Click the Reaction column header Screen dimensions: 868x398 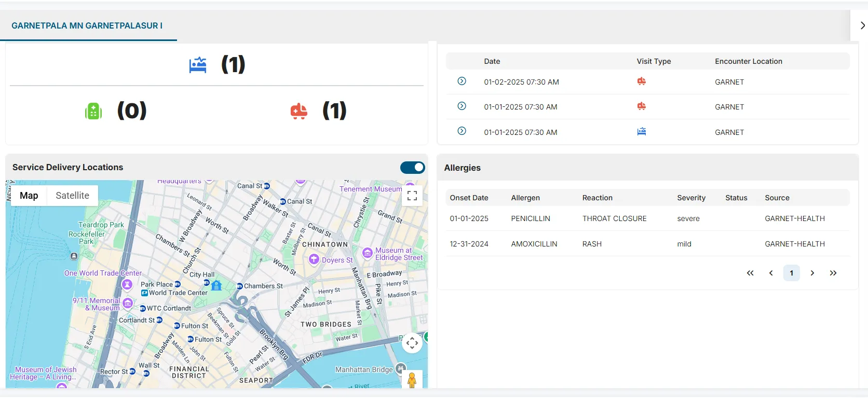coord(598,198)
